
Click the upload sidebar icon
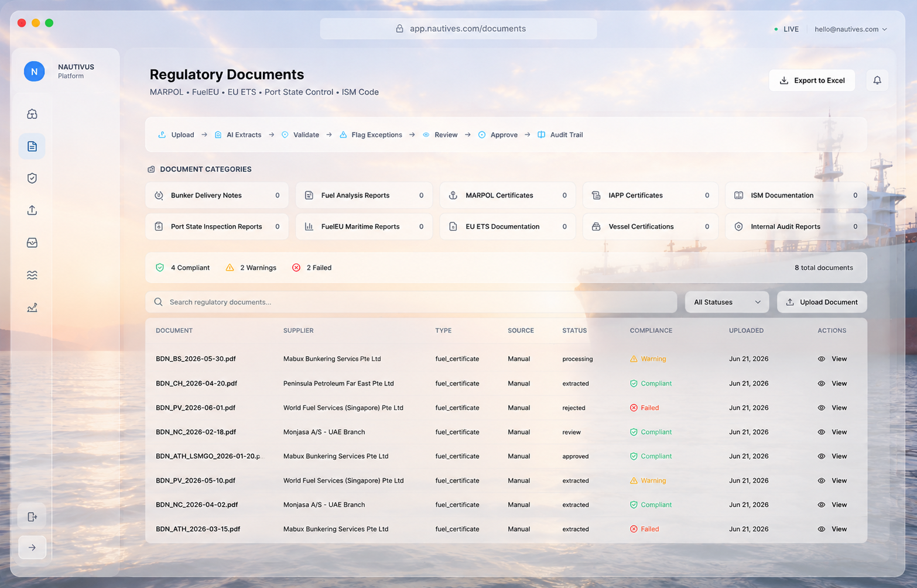[32, 210]
